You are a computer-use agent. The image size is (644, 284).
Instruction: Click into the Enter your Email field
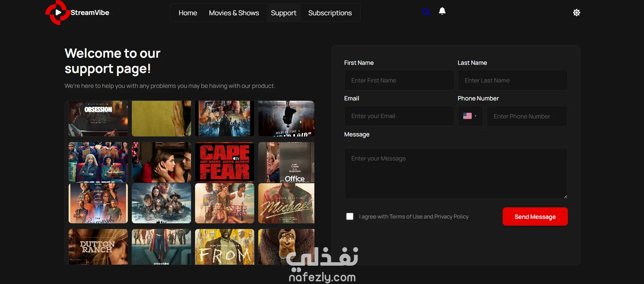tap(399, 116)
